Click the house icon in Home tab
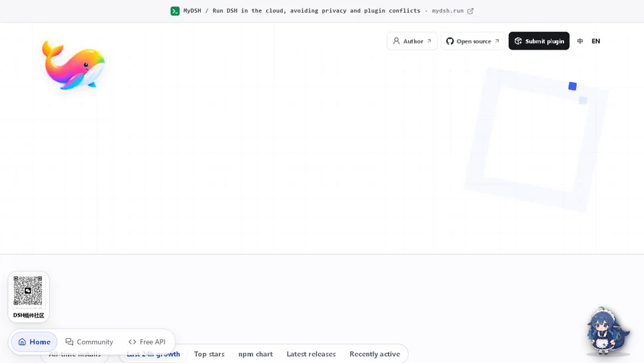Viewport: 644px width, 363px height. (x=22, y=342)
